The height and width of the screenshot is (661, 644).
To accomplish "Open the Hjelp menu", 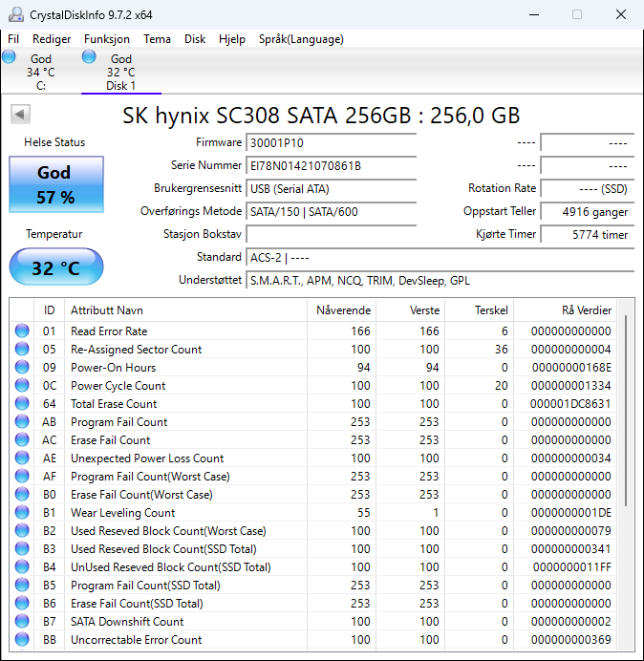I will coord(232,39).
